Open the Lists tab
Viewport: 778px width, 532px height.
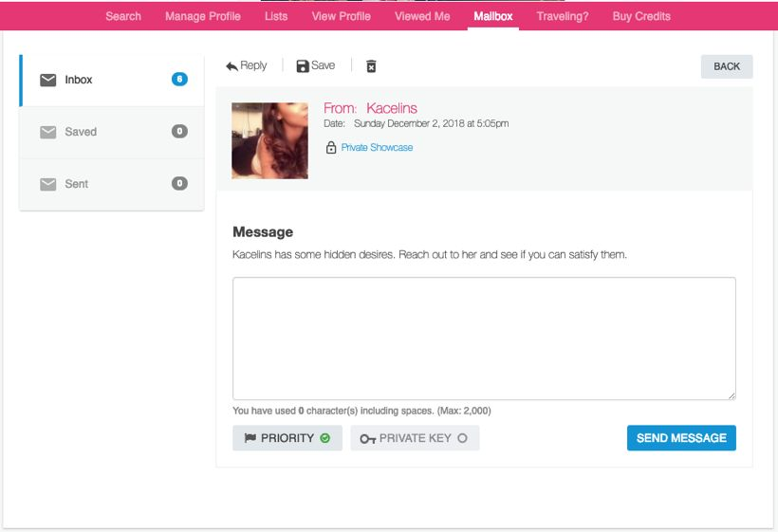click(276, 16)
